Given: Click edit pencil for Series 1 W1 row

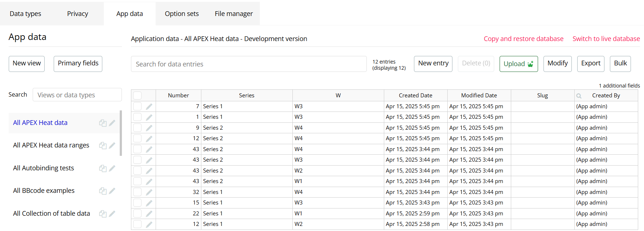Looking at the screenshot, I should 149,214.
